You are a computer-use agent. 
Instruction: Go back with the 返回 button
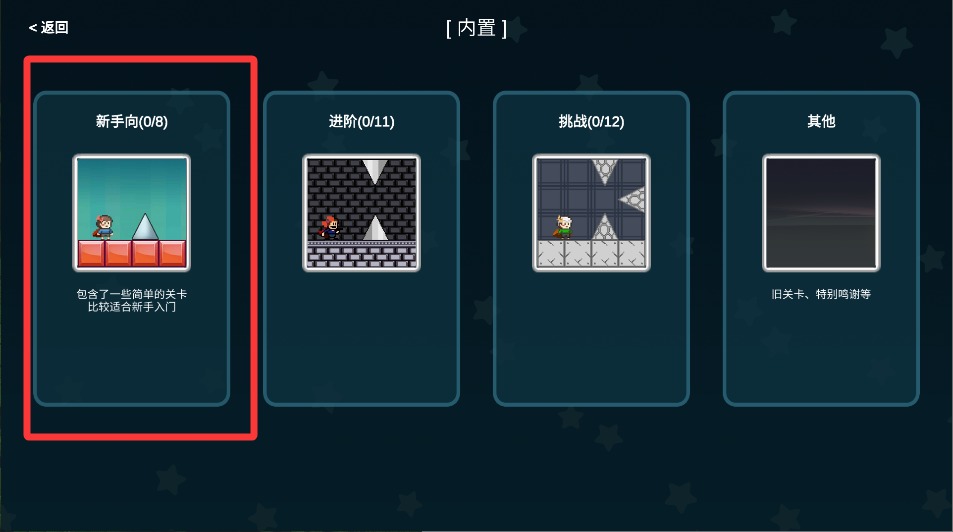[49, 27]
